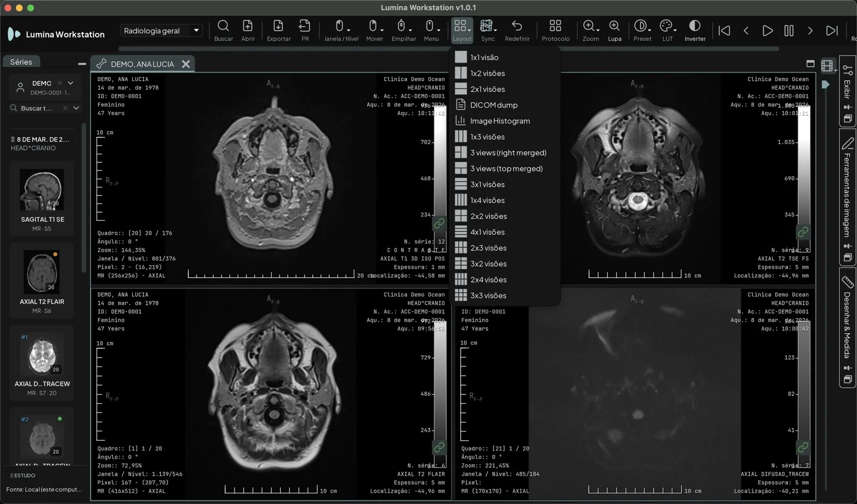Activate the Lupa magnifier tool
857x504 pixels.
click(x=614, y=31)
